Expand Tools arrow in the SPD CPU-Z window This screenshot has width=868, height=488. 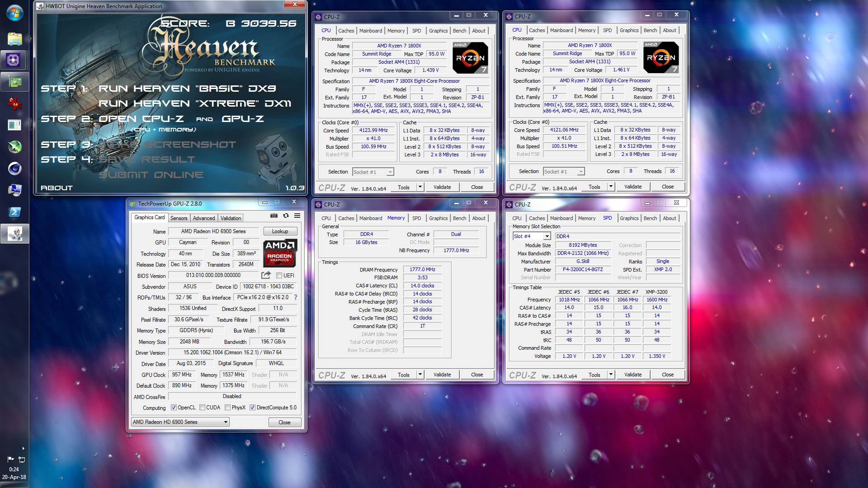[611, 375]
